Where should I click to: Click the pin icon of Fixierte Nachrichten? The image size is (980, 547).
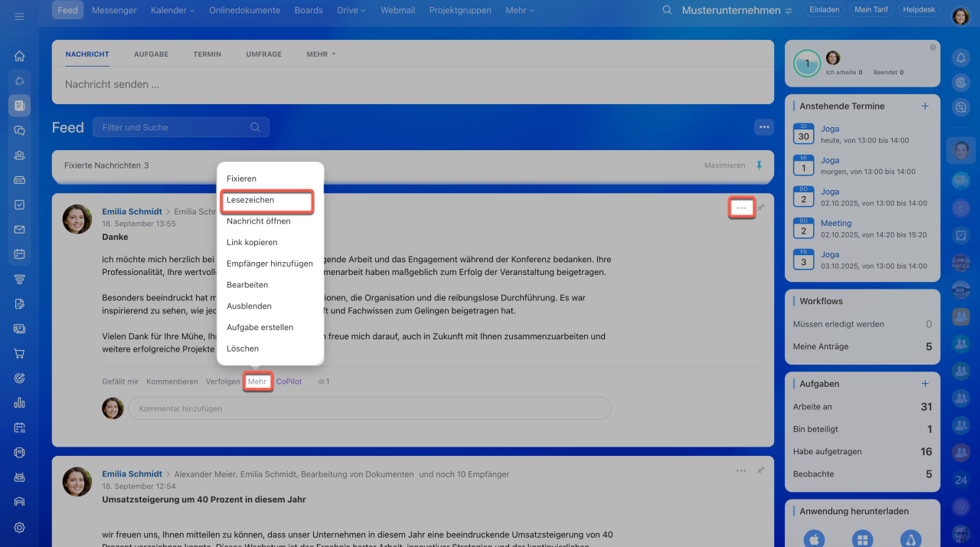point(759,165)
